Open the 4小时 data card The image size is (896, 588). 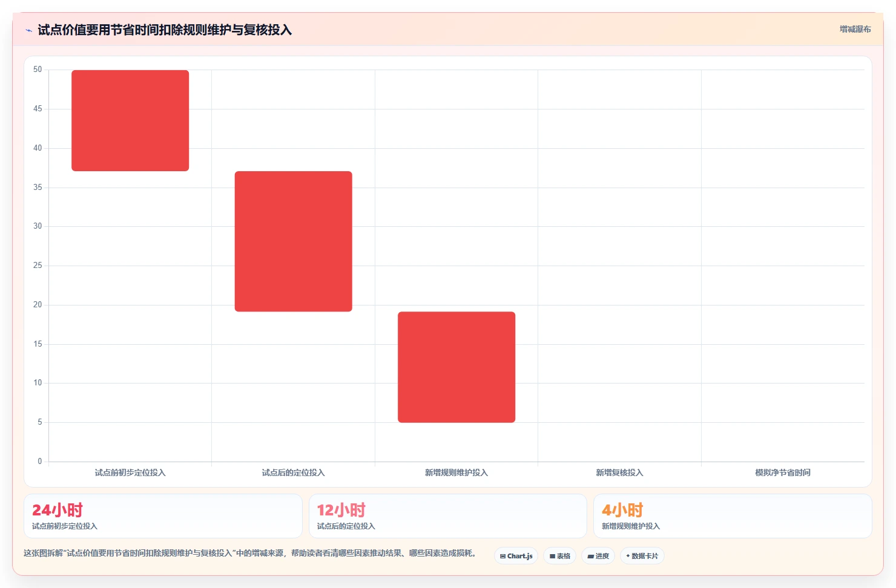tap(733, 516)
